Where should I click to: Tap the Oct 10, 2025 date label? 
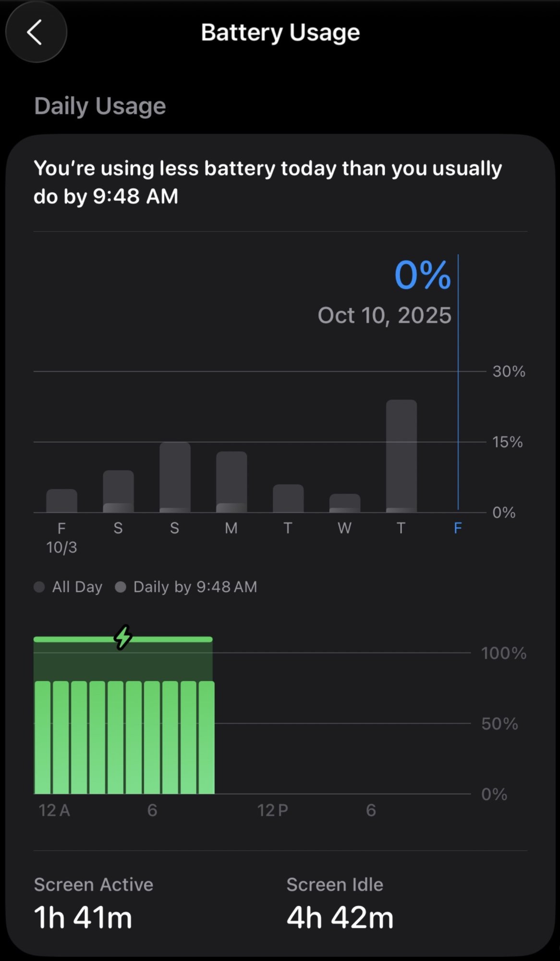coord(384,315)
